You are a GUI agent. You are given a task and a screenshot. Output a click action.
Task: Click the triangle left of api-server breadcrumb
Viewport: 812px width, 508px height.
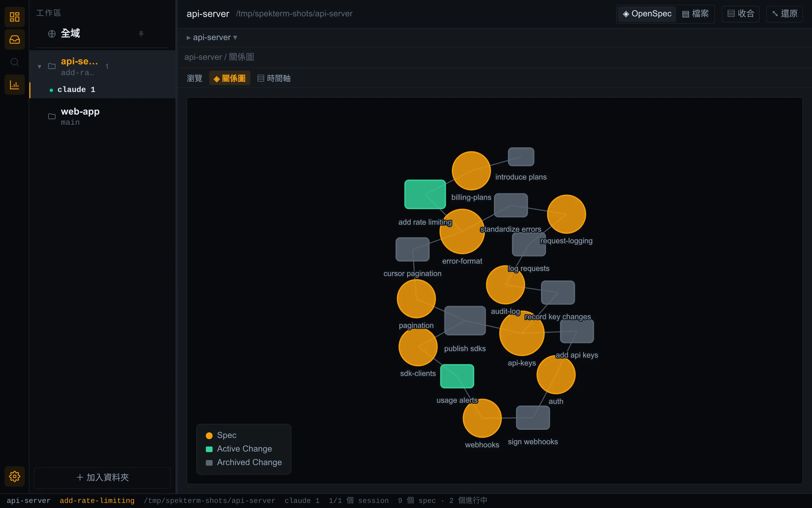click(x=189, y=38)
